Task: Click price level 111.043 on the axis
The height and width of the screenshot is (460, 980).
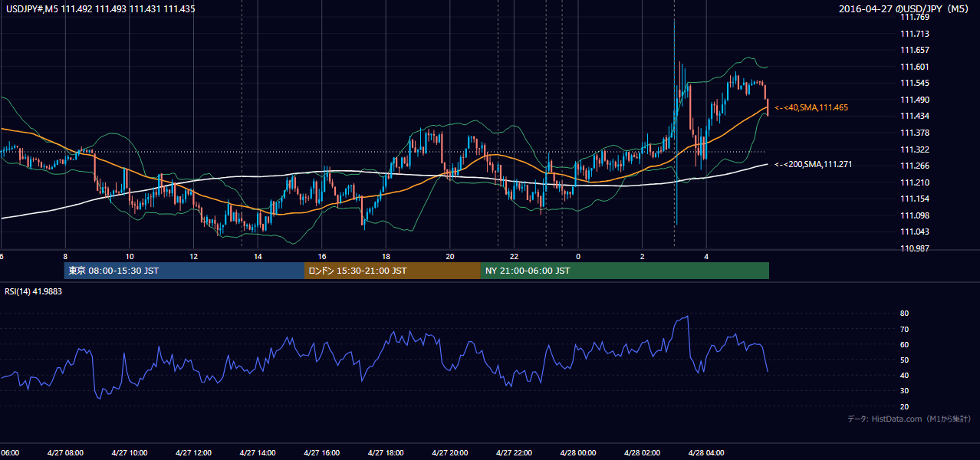Action: pos(914,232)
